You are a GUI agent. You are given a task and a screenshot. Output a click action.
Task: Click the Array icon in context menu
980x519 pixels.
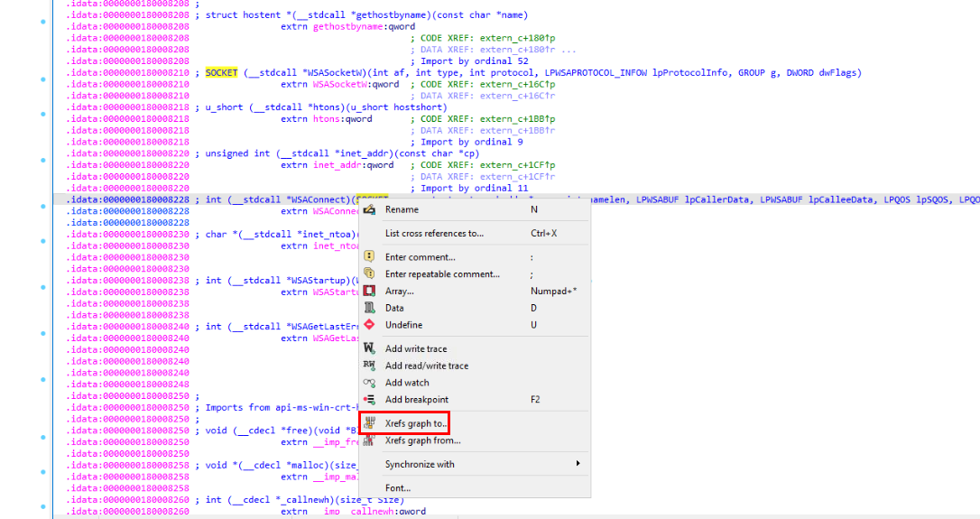coord(369,291)
